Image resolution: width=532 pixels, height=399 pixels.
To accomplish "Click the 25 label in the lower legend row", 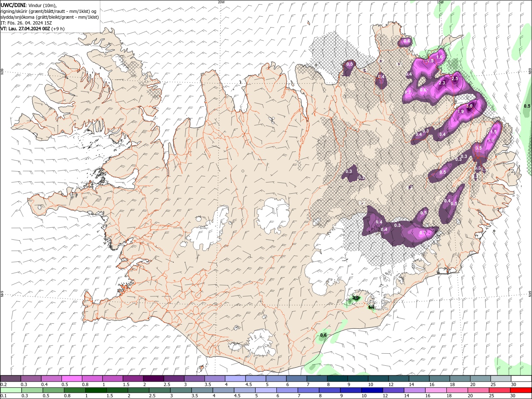I will [x=492, y=396].
